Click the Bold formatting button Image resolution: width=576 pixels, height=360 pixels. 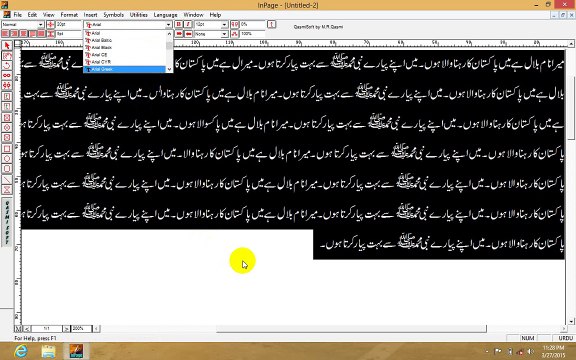[179, 24]
